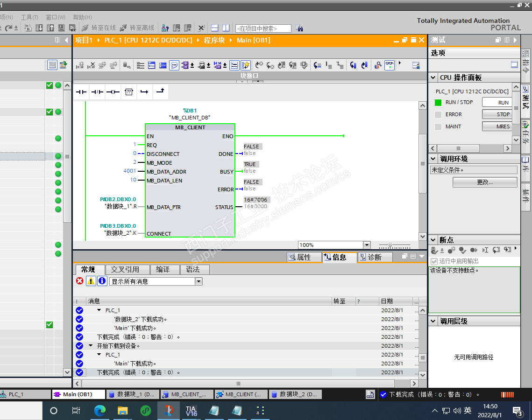532x420 pixels.
Task: Click the 更改... button
Action: coord(485,182)
